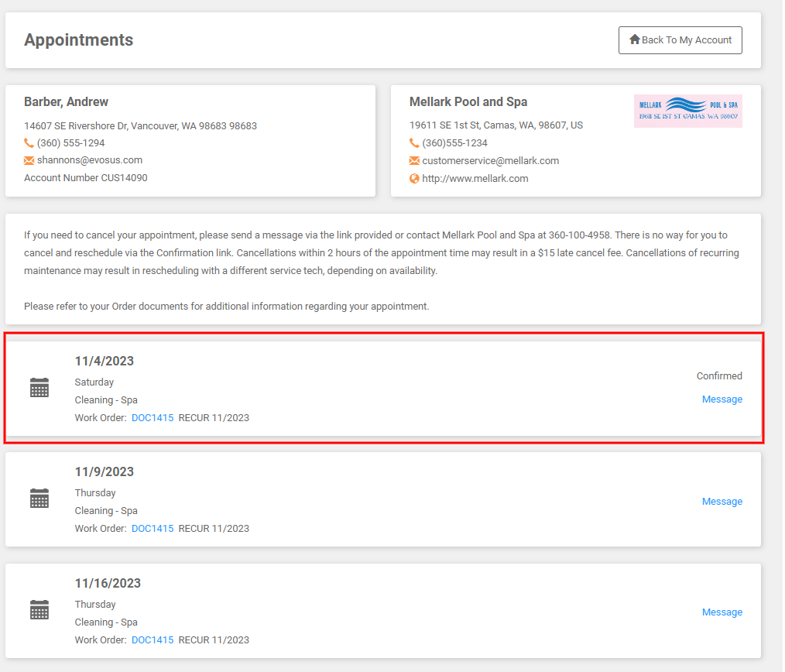Open work order DOC1415 for the 11/16/2023 appointment
This screenshot has width=785, height=672.
pos(152,639)
